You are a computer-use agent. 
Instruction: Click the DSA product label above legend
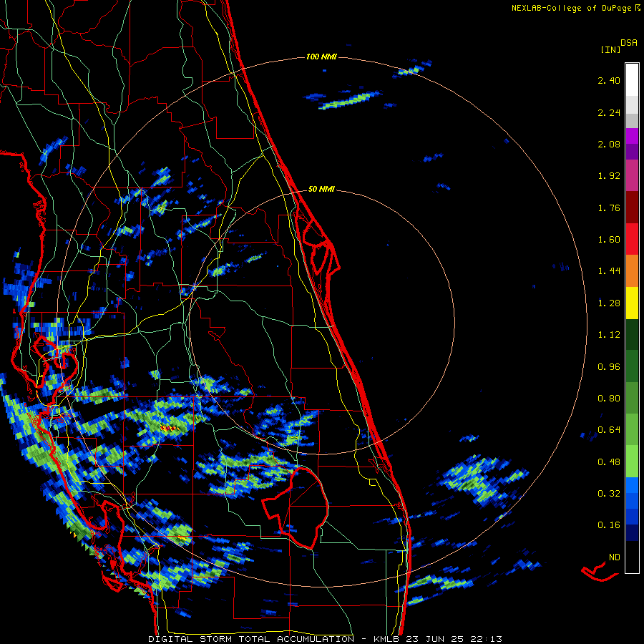click(x=629, y=43)
